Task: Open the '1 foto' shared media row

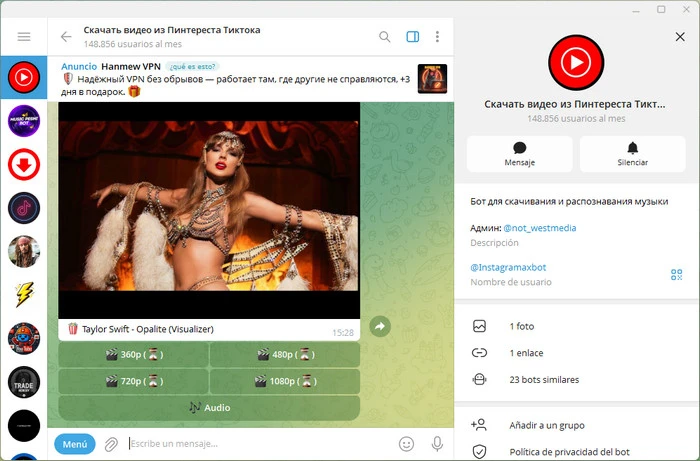Action: (577, 326)
